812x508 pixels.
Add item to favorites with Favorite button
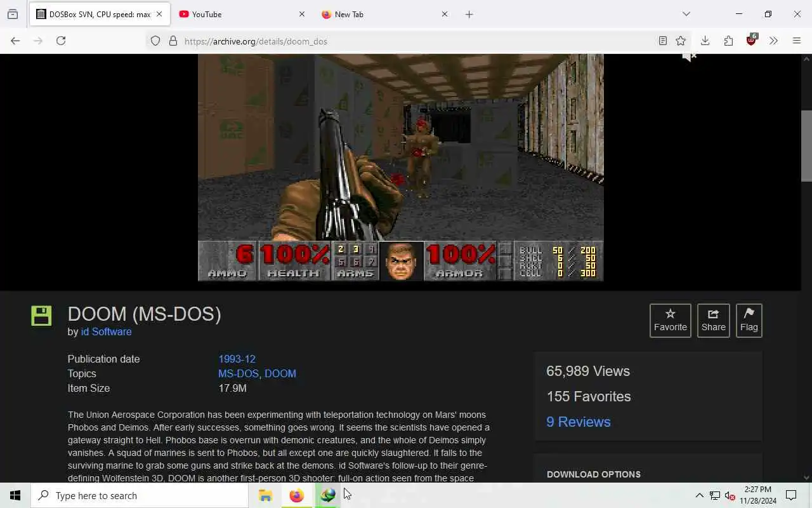point(671,320)
